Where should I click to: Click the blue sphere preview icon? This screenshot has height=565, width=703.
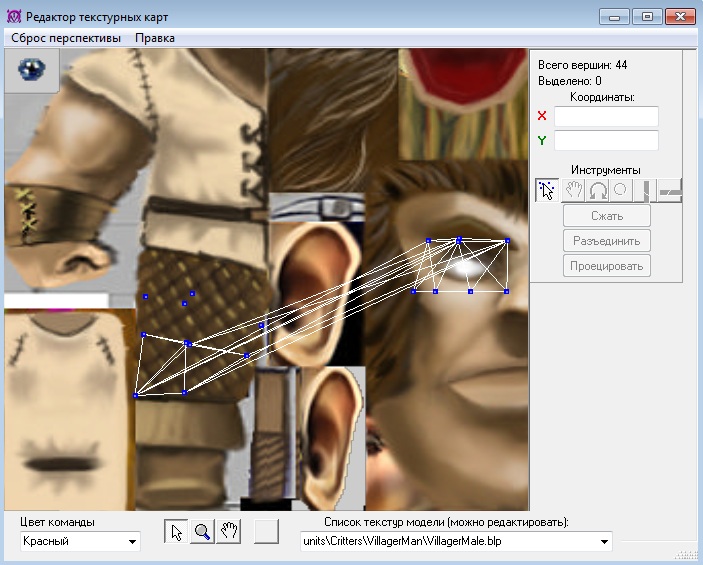pyautogui.click(x=32, y=70)
